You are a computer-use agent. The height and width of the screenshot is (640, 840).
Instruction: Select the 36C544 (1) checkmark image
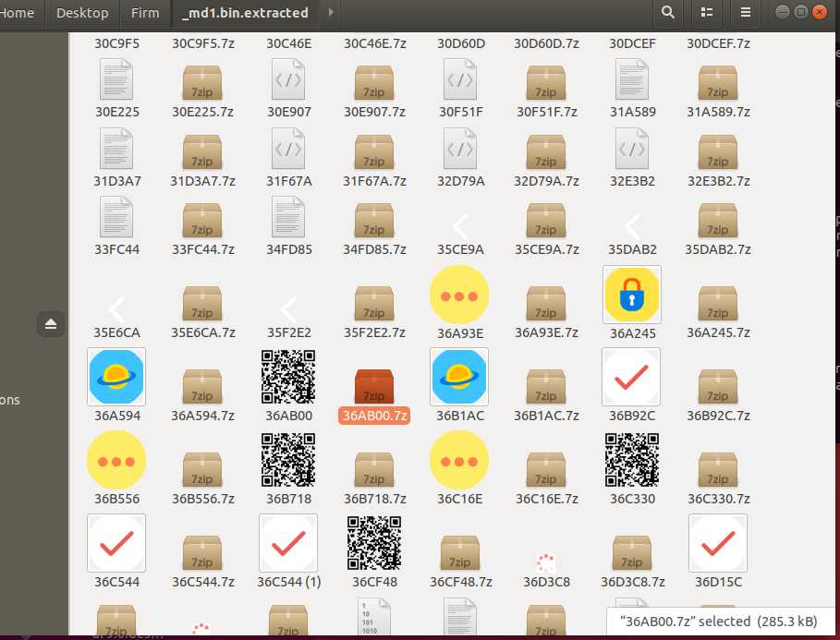pos(288,543)
